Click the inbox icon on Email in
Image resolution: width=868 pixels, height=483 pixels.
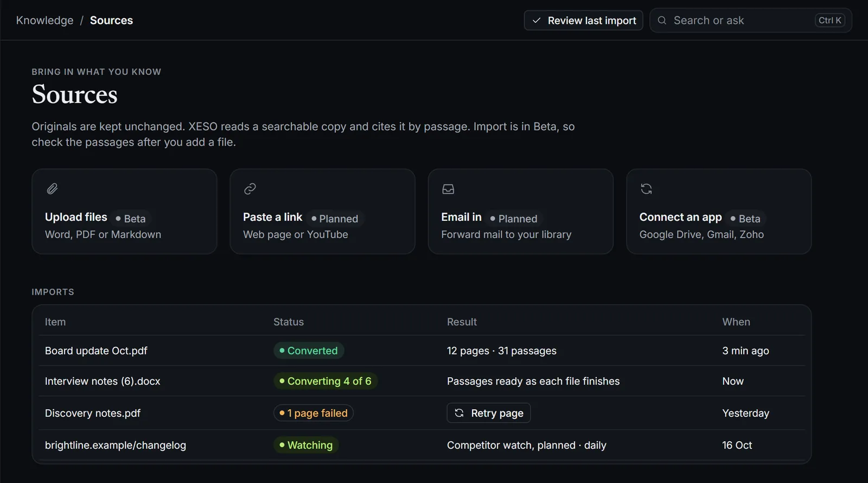pos(448,189)
